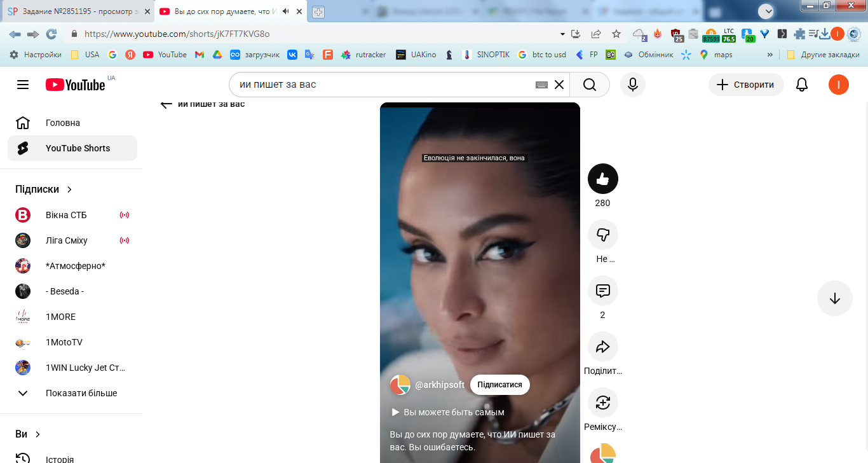The width and height of the screenshot is (868, 463).
Task: Open the Google Drive bookmark
Action: [217, 55]
